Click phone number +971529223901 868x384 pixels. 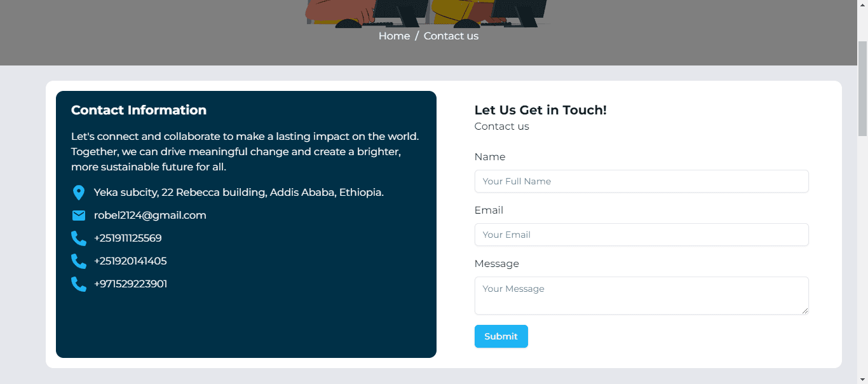130,284
